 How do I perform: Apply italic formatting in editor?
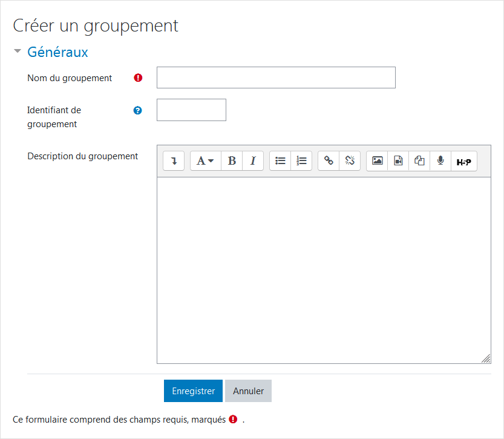[253, 161]
